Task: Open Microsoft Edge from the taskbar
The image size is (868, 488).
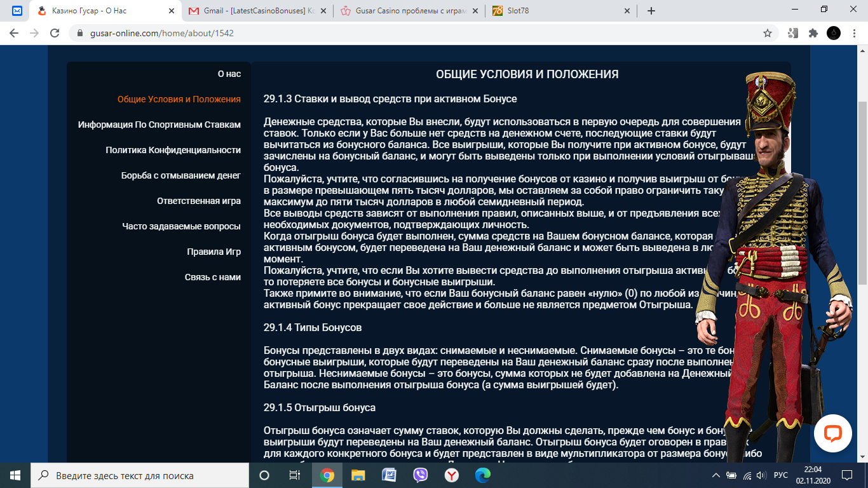Action: pyautogui.click(x=483, y=475)
